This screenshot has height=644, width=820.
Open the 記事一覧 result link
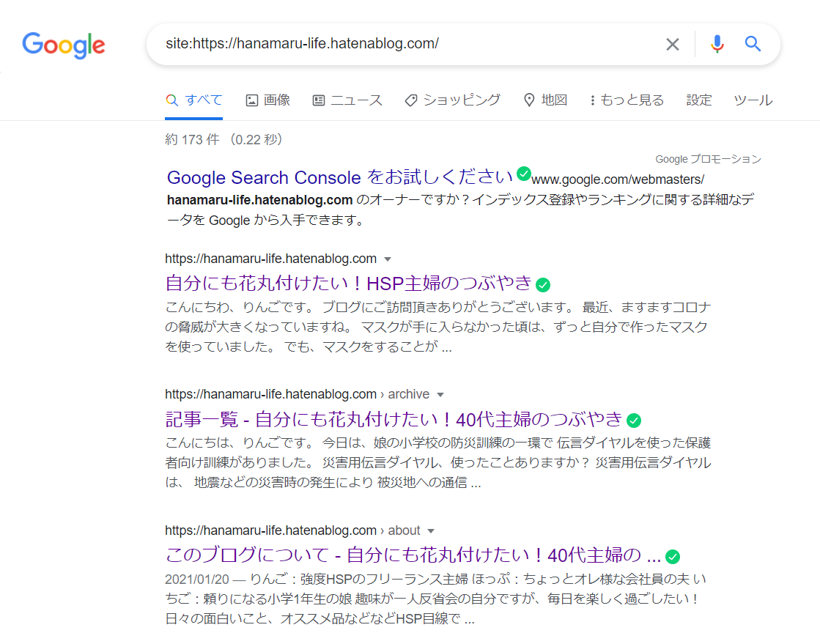(394, 418)
